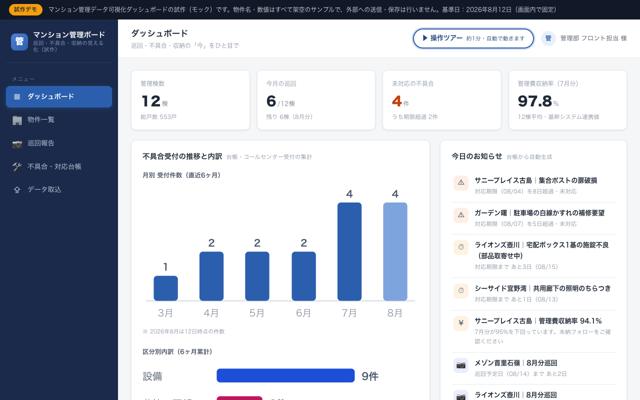This screenshot has width=640, height=400.
Task: Click the マンション管理ボード app logo icon
Action: tap(19, 42)
